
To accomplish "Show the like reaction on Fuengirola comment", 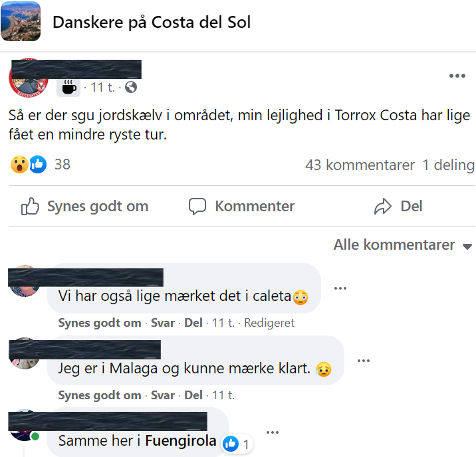I will click(237, 443).
